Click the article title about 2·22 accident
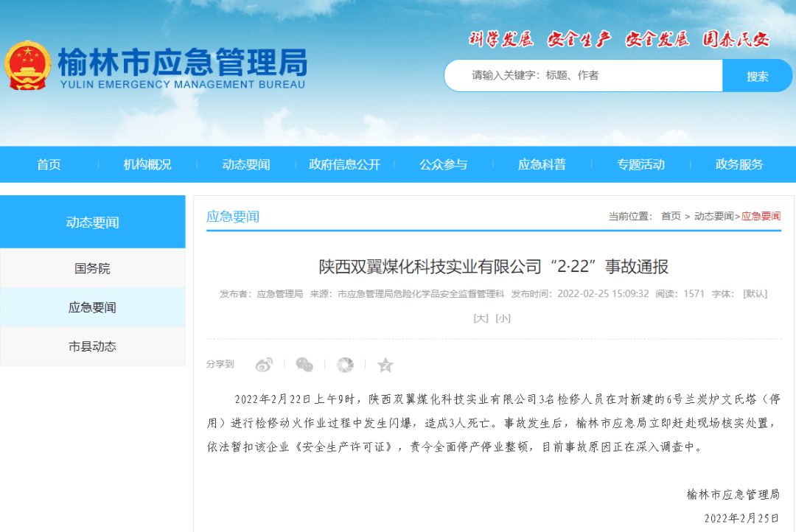Viewport: 796px width, 532px height. (x=493, y=267)
